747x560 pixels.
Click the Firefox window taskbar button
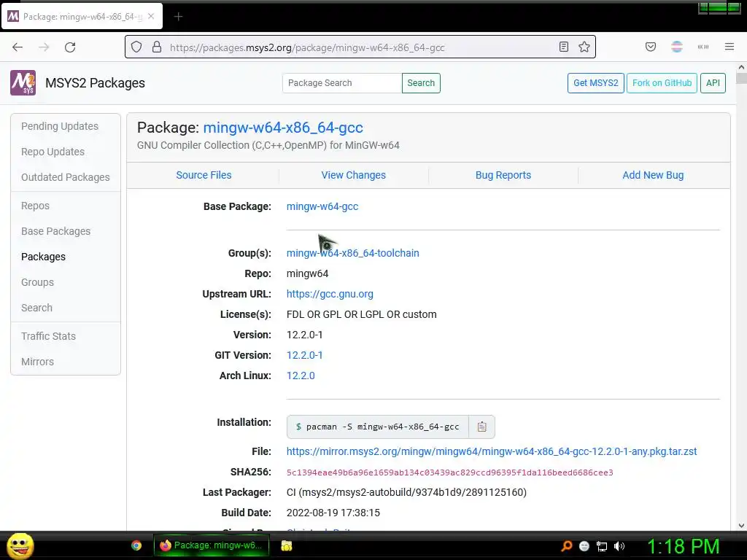[212, 545]
